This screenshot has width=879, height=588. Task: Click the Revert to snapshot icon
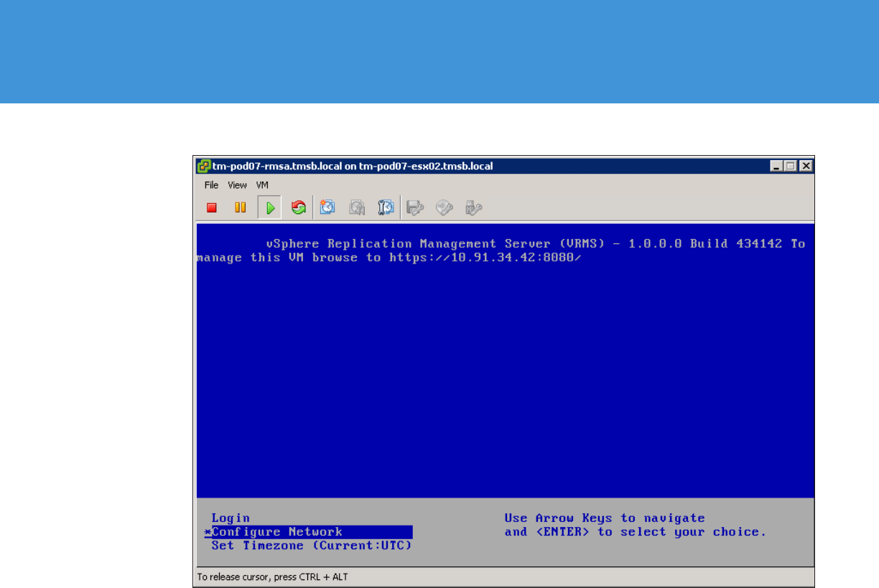(x=357, y=207)
